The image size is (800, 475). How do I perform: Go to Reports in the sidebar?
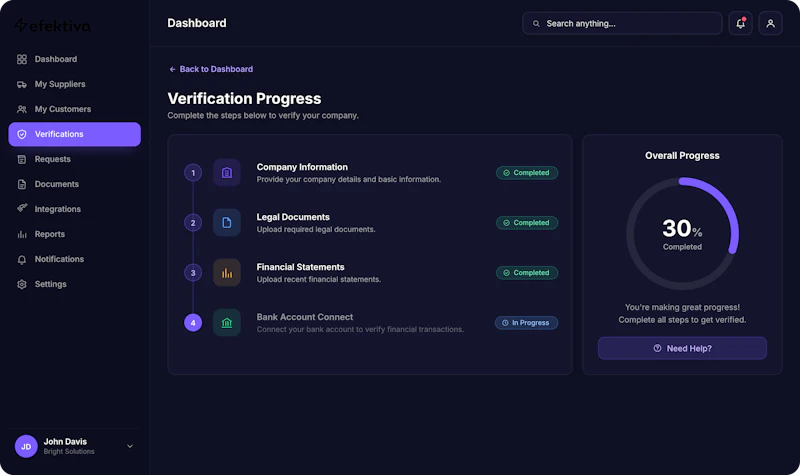click(74, 234)
